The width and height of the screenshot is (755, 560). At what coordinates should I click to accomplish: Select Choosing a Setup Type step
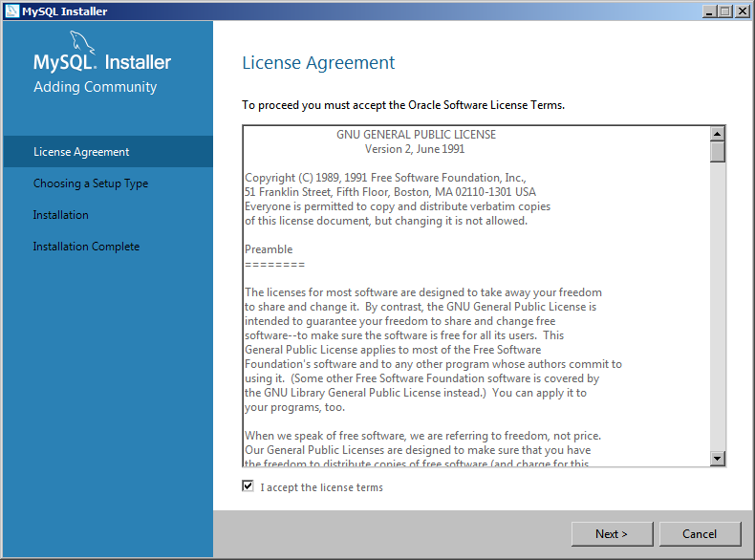pyautogui.click(x=108, y=183)
